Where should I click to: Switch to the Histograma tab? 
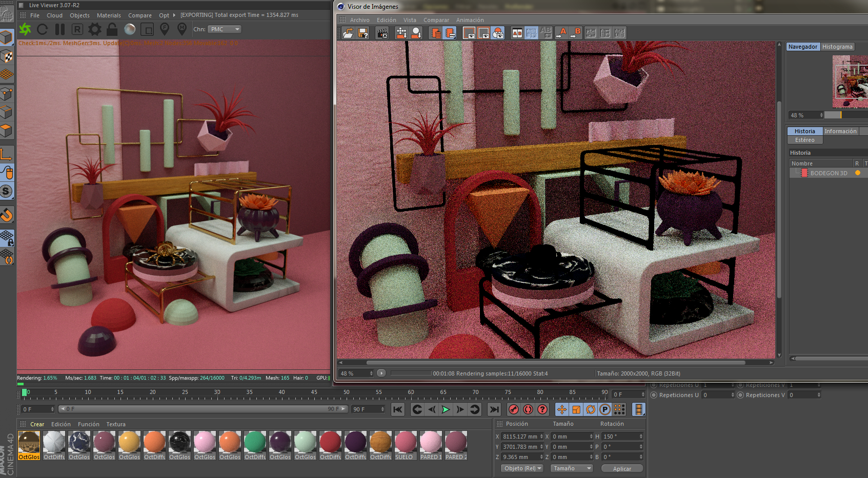837,47
